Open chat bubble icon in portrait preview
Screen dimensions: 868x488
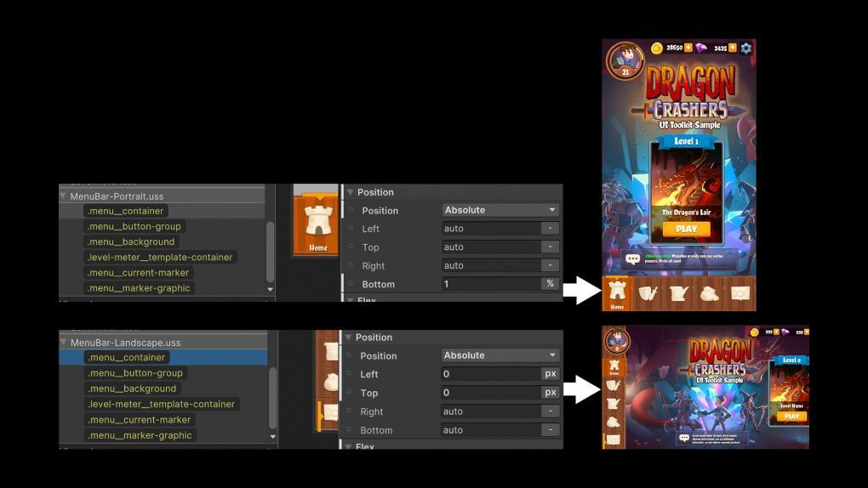tap(633, 258)
